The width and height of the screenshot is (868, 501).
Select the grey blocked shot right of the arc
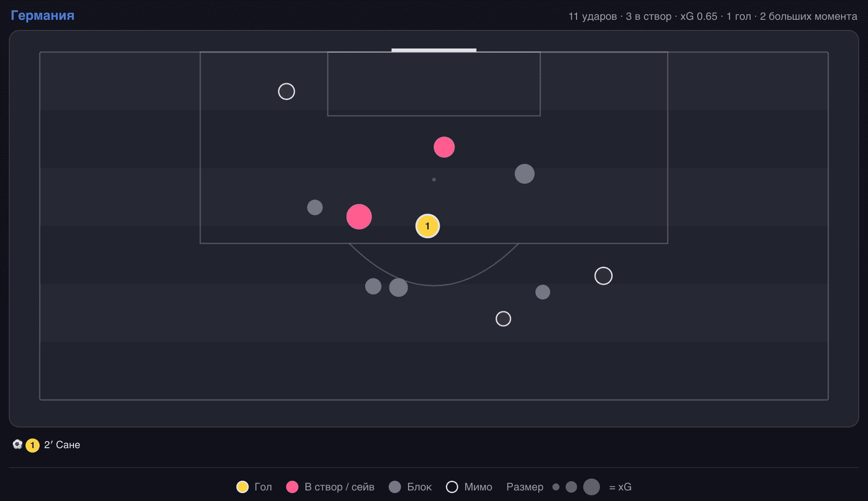coord(543,292)
